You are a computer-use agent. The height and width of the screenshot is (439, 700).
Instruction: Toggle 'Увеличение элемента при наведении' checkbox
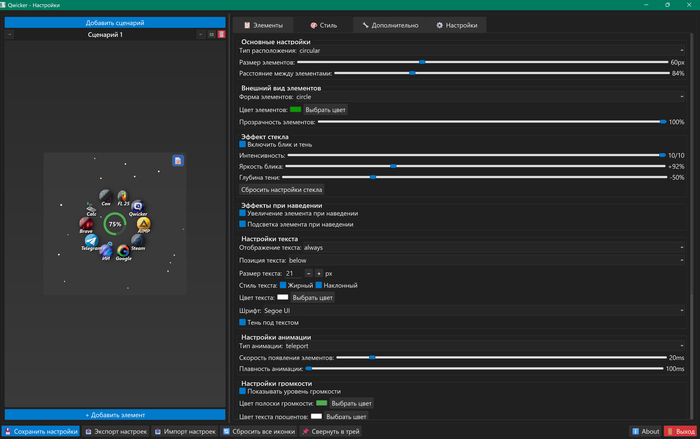pyautogui.click(x=243, y=213)
